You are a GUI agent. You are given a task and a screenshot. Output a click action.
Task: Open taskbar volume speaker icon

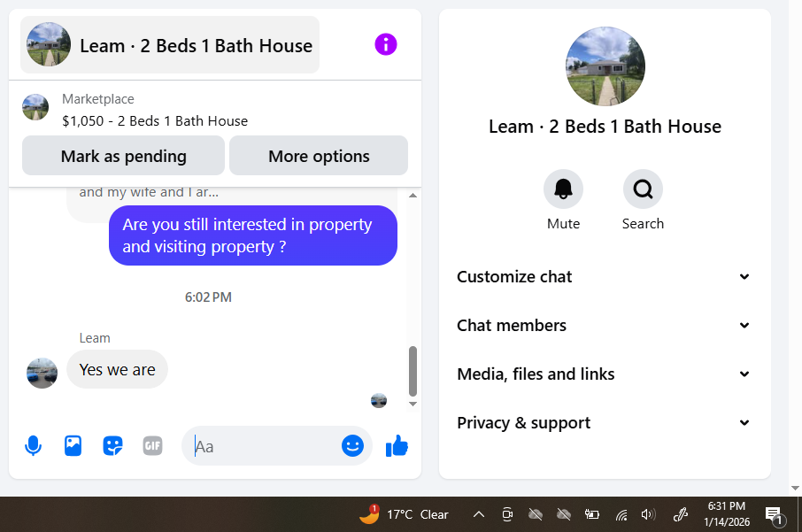648,514
